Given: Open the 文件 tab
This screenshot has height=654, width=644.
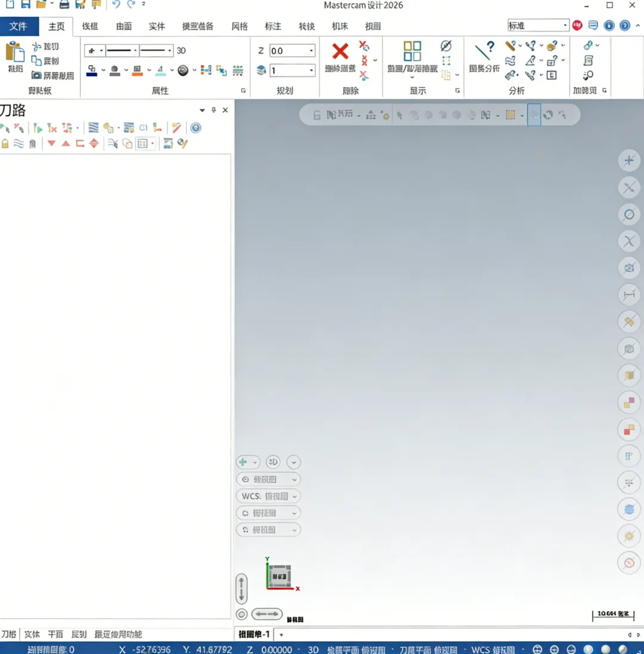Looking at the screenshot, I should click(18, 26).
